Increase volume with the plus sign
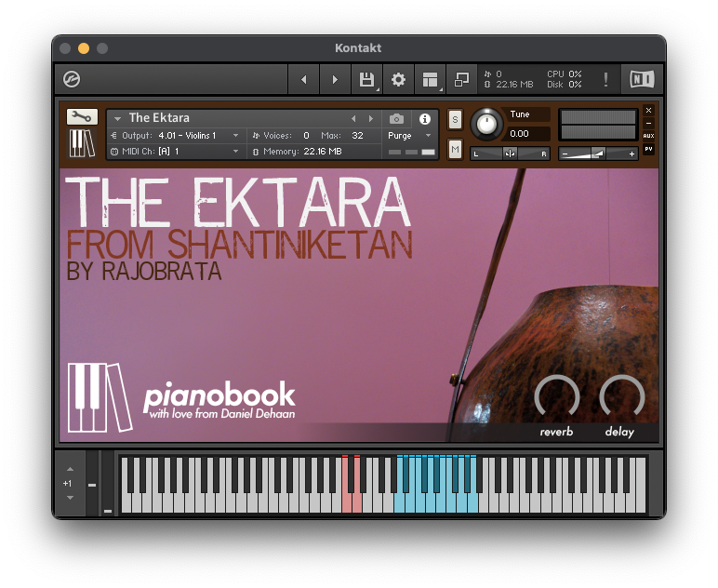The width and height of the screenshot is (718, 588). click(x=632, y=154)
